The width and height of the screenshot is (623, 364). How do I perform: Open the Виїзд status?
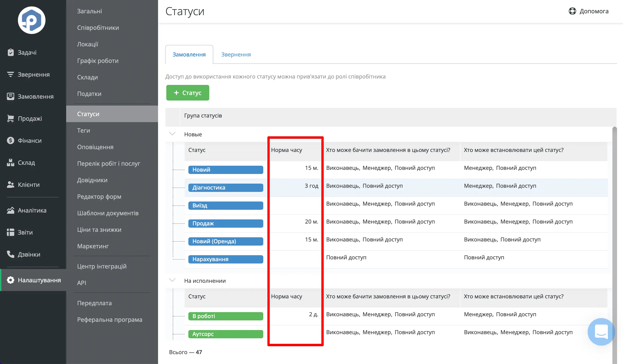(x=226, y=205)
